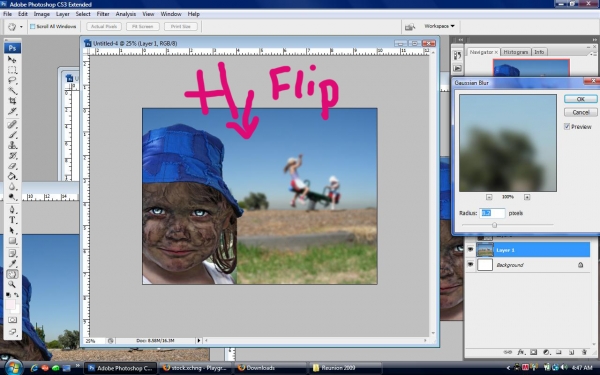600x375 pixels.
Task: Switch to the Info tab
Action: pos(539,52)
